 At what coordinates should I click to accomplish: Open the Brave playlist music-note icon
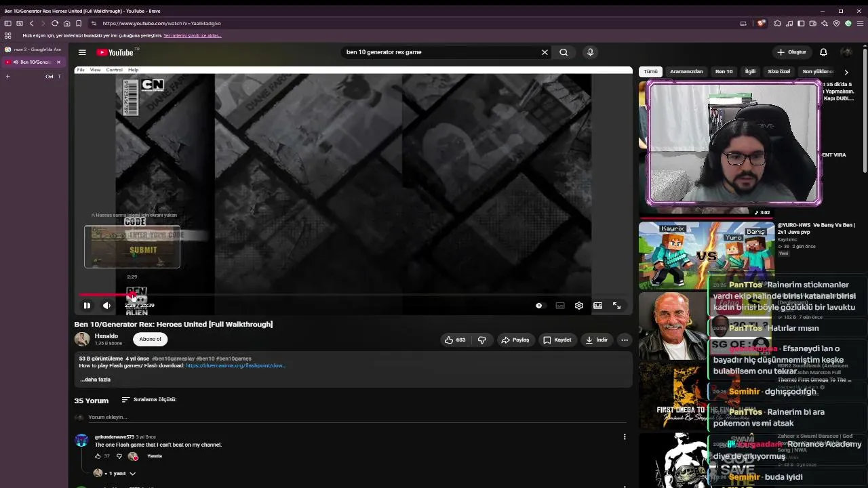tap(789, 23)
